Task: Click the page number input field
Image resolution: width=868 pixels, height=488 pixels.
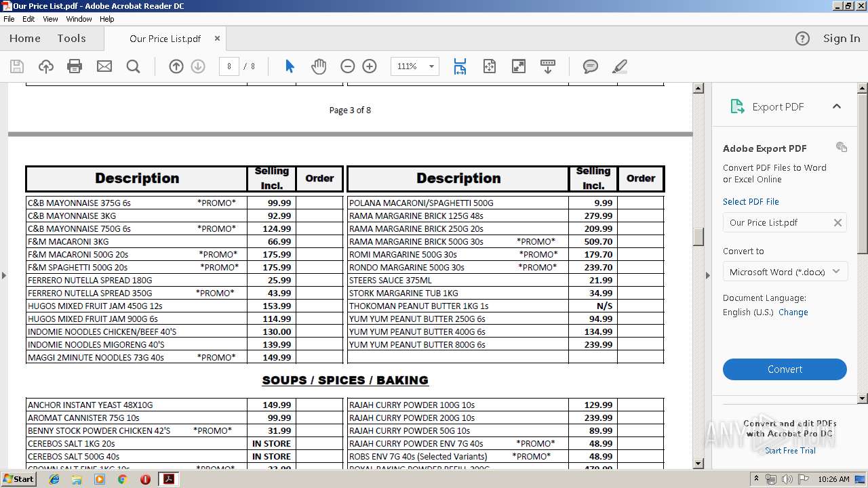Action: tap(229, 66)
